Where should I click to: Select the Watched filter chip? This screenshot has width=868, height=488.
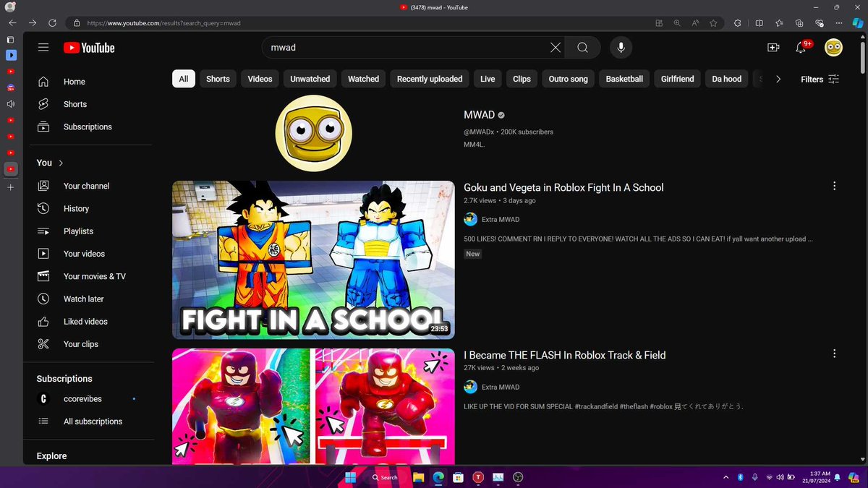tap(363, 79)
